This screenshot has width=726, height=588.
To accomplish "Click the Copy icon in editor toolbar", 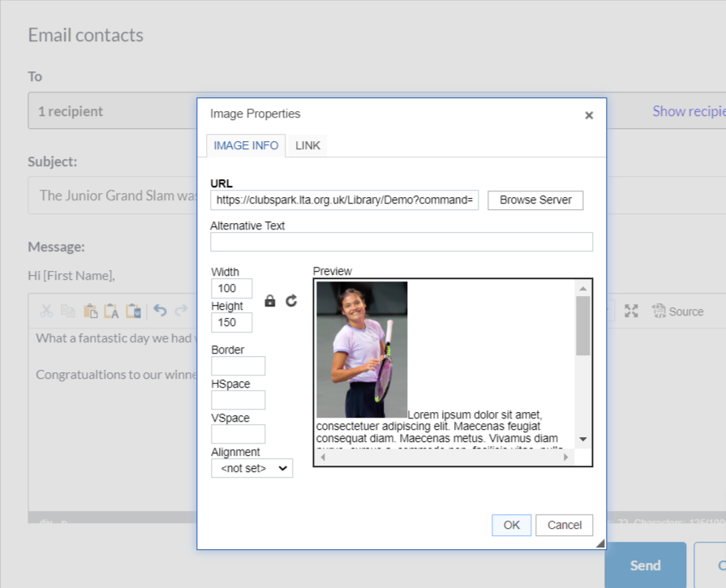I will click(x=68, y=311).
